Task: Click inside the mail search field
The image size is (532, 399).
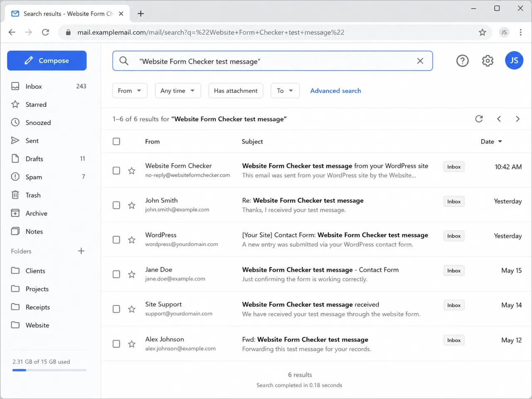Action: (272, 61)
